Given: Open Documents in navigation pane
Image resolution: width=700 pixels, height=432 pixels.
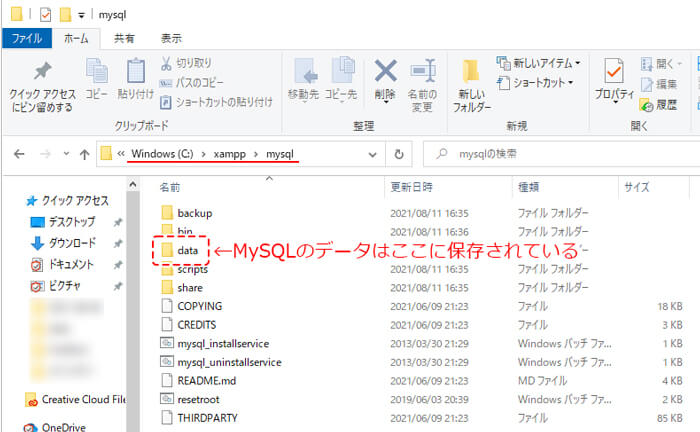Looking at the screenshot, I should pyautogui.click(x=62, y=264).
